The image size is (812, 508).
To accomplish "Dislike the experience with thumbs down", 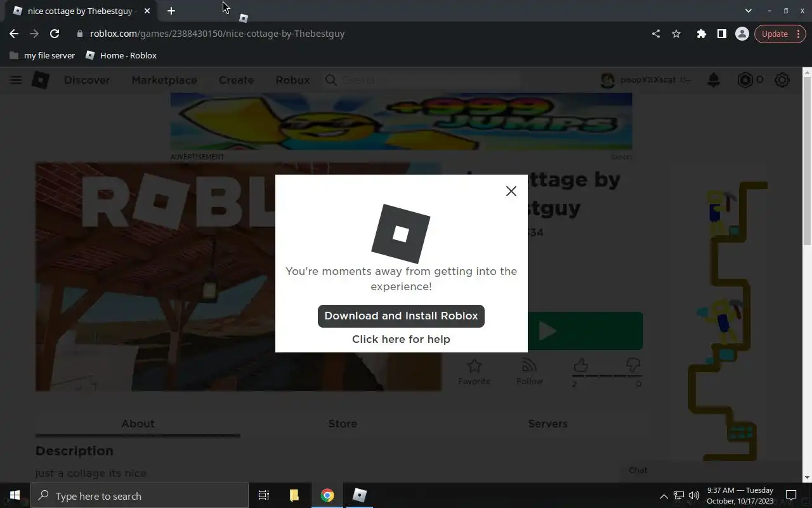I will pos(632,366).
